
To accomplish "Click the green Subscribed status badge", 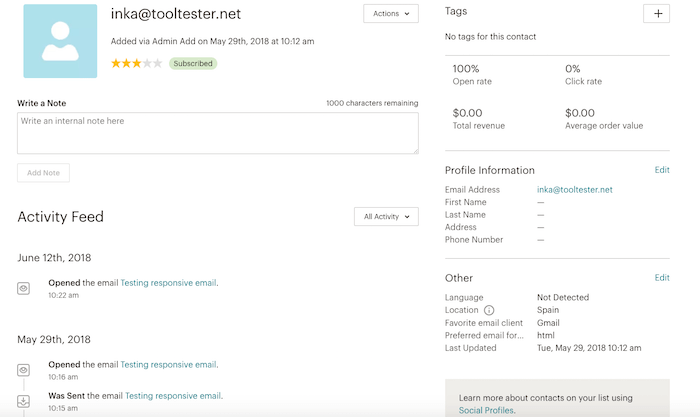I will click(193, 63).
